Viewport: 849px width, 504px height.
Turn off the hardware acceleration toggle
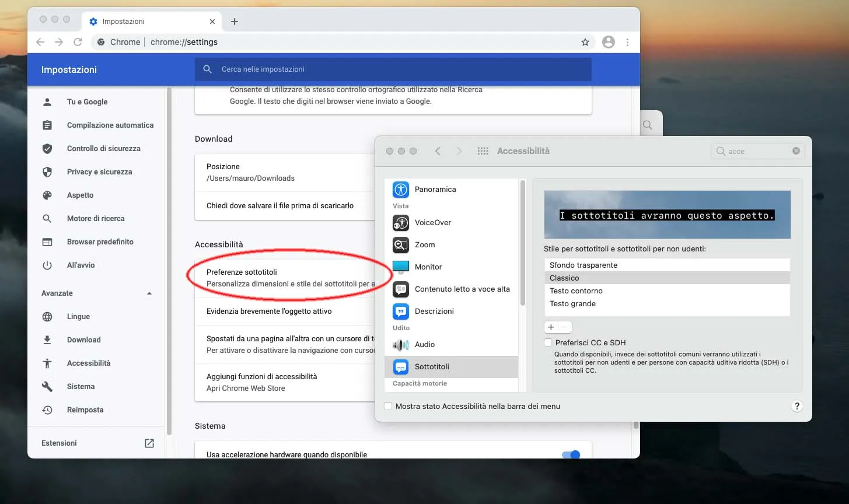point(570,454)
